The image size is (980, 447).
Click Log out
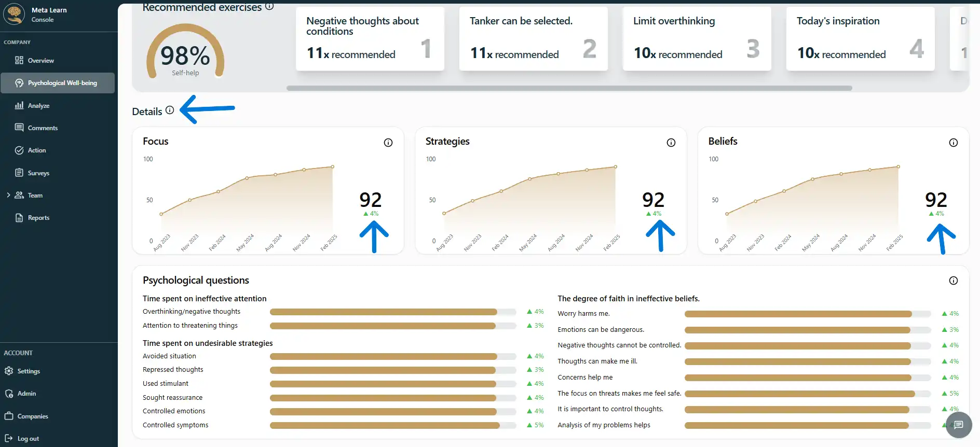pos(28,439)
